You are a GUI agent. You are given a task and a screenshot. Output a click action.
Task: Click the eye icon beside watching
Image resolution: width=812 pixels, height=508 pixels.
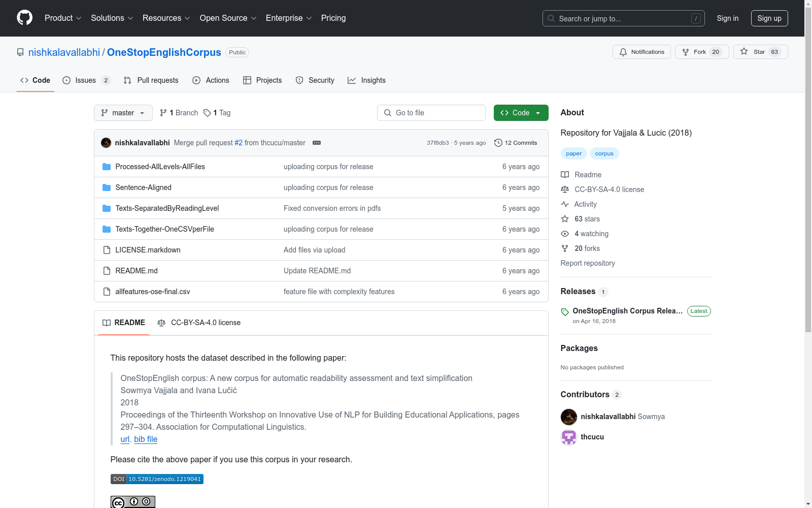point(565,234)
